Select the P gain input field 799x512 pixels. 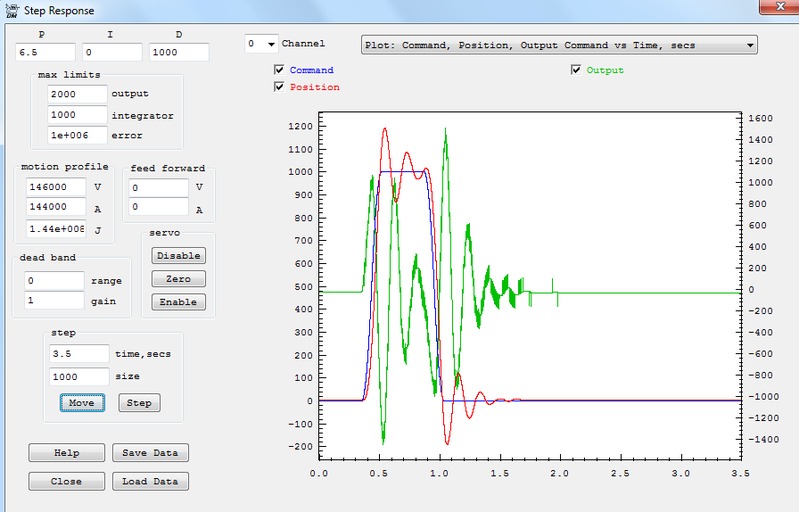point(45,52)
